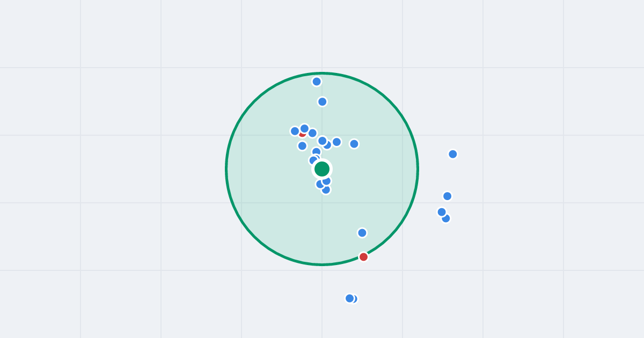Select the rightmost blue marker outside the circle
Image resolution: width=644 pixels, height=338 pixels.
[453, 154]
